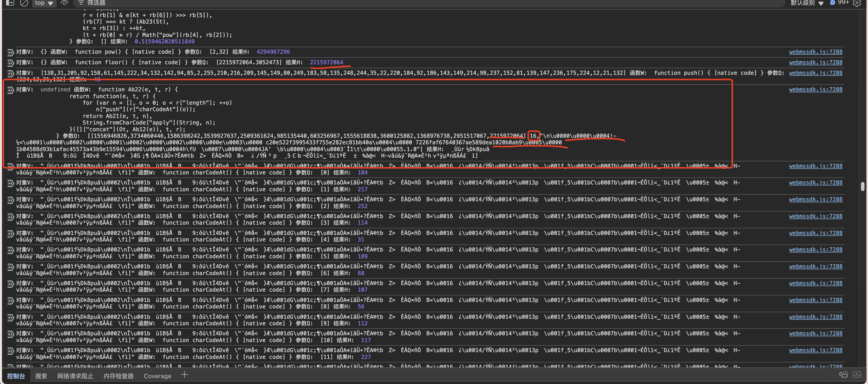868x384 pixels.
Task: Select the result value 4294967296
Action: pyautogui.click(x=273, y=52)
